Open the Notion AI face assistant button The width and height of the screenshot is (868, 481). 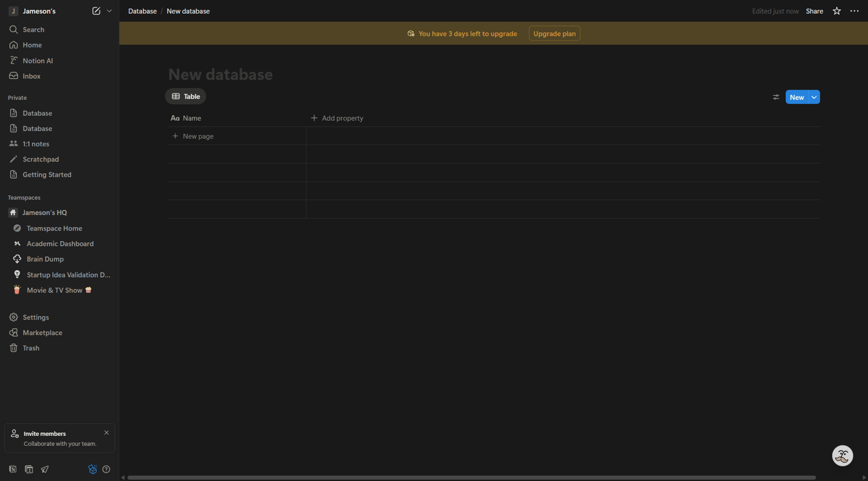tap(843, 456)
